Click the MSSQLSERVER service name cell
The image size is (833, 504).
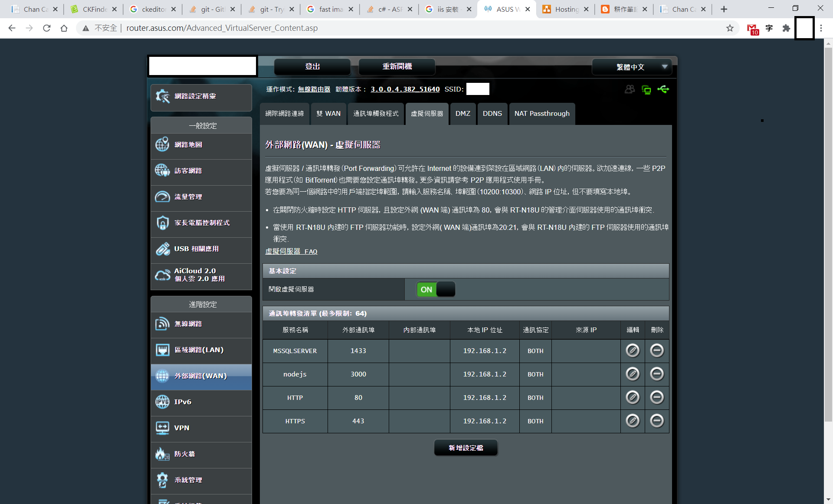295,351
